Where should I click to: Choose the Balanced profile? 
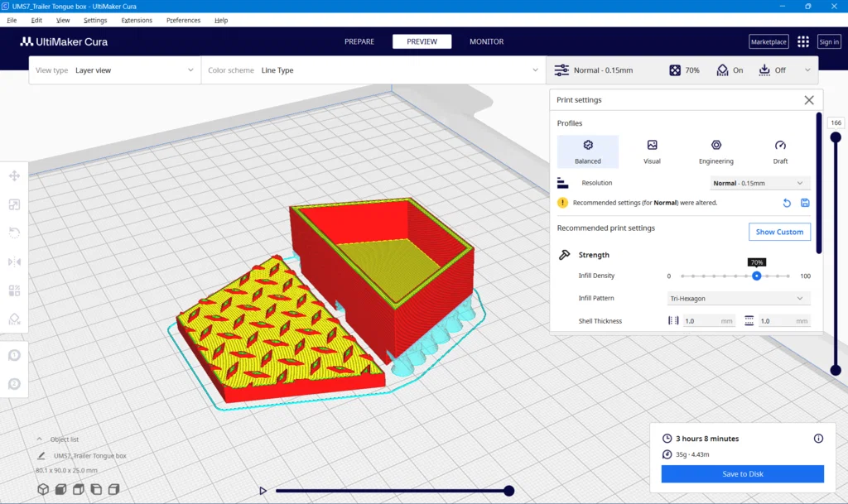click(x=588, y=151)
